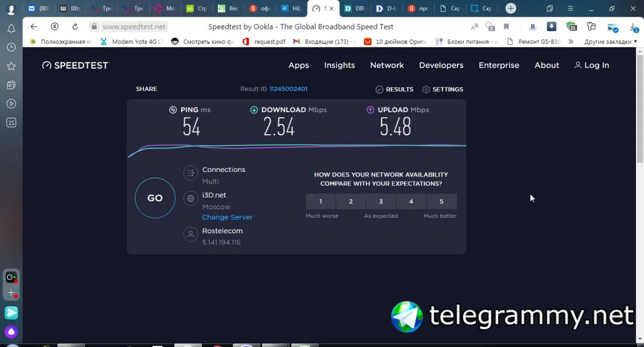The width and height of the screenshot is (644, 347).
Task: Open the messenger paper-plane sidebar icon
Action: tap(11, 313)
